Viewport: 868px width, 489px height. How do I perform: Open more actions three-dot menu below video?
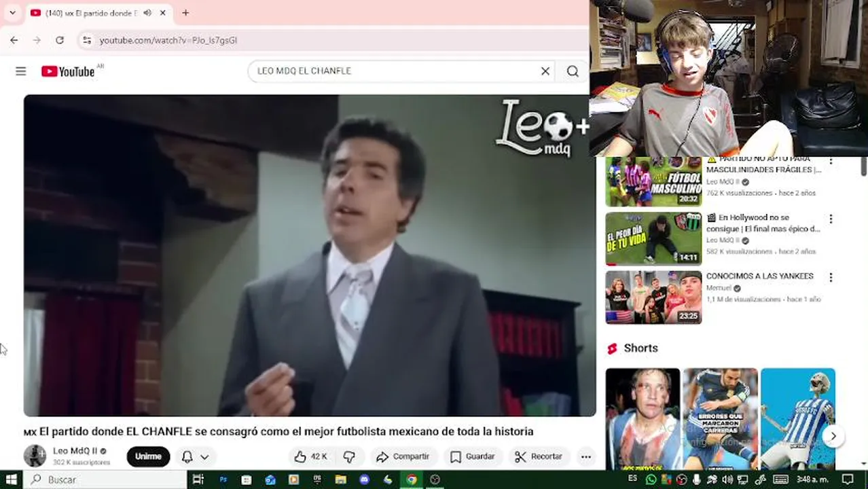click(585, 456)
